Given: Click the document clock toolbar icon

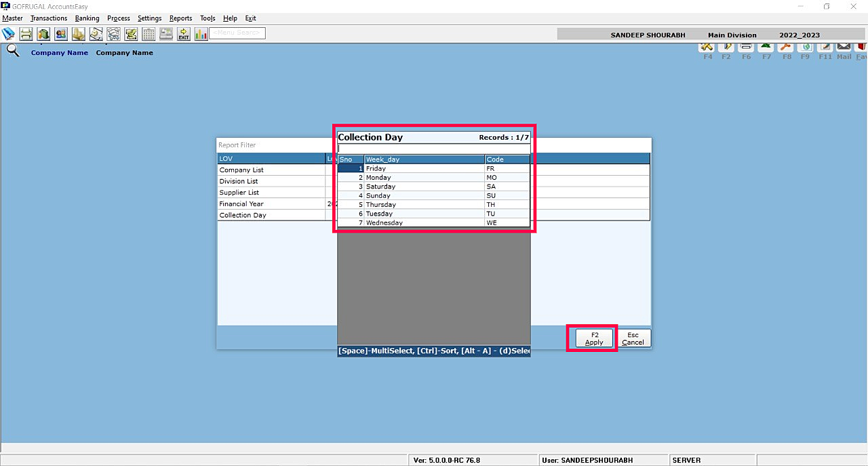Looking at the screenshot, I should click(x=96, y=34).
